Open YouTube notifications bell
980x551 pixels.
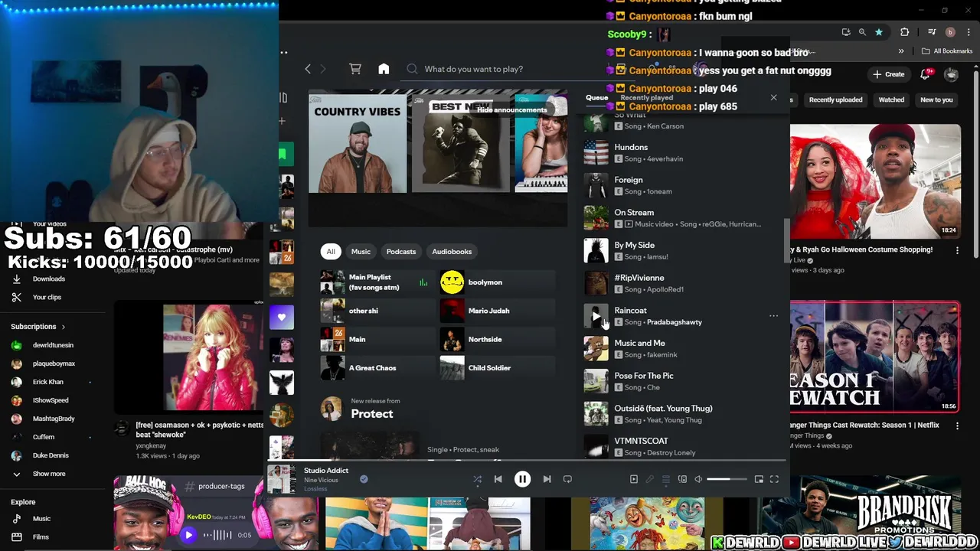click(x=926, y=74)
